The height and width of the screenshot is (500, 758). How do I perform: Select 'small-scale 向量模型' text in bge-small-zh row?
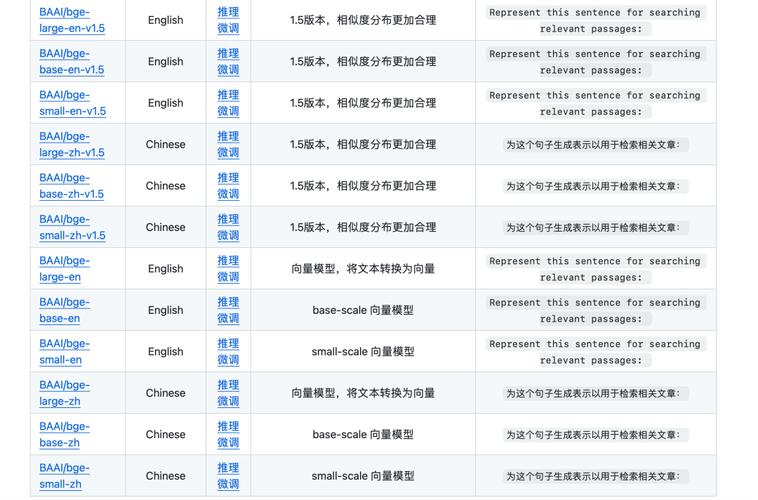click(363, 476)
